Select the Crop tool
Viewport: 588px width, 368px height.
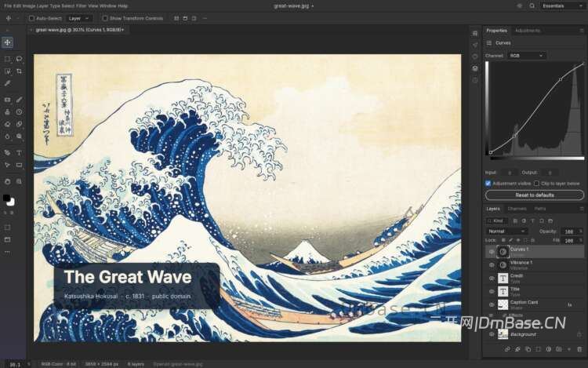click(x=19, y=71)
